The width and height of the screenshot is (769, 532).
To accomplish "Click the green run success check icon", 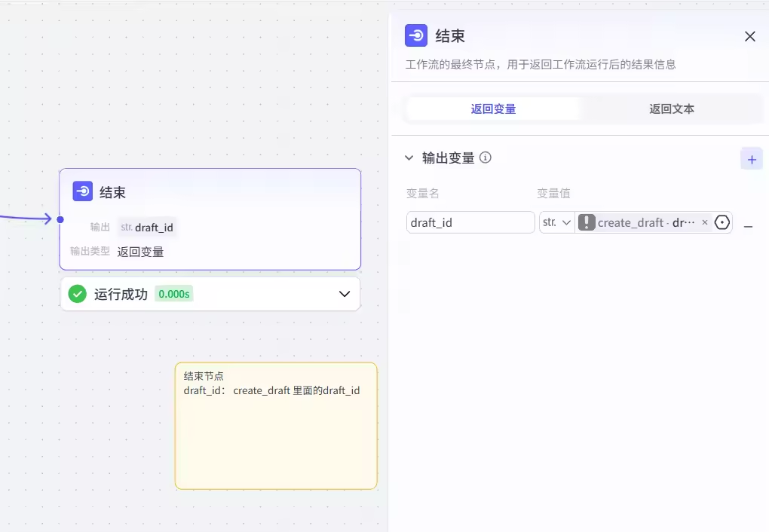I will 78,294.
